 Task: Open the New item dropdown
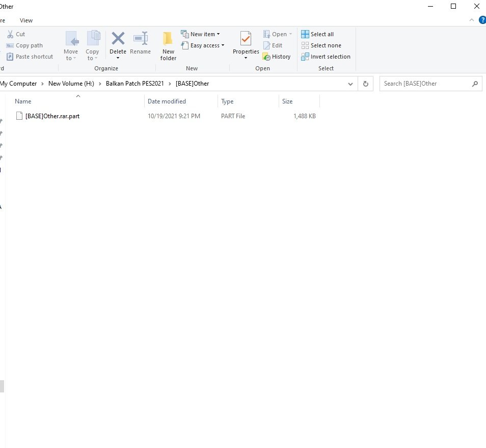[201, 34]
